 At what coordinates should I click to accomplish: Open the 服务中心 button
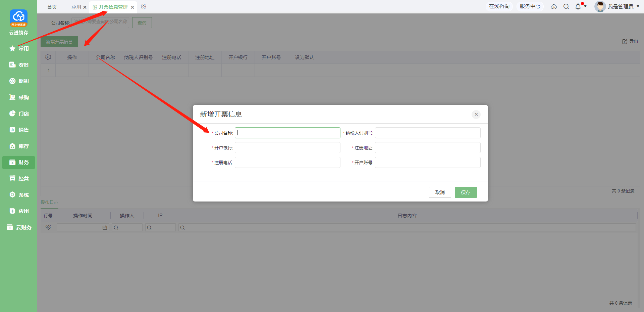pyautogui.click(x=530, y=6)
